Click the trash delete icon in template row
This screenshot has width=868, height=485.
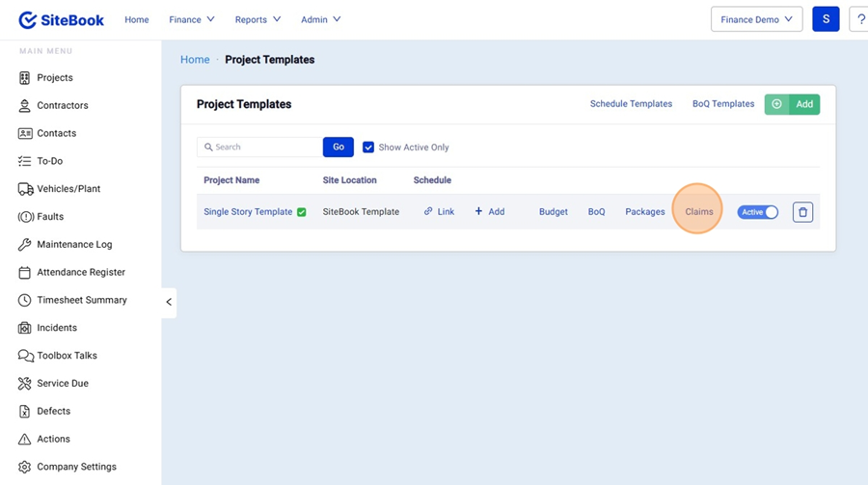pyautogui.click(x=802, y=212)
